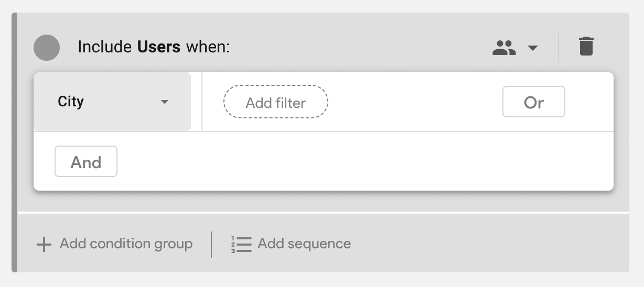Click the users scope people icon
644x287 pixels.
[x=504, y=48]
